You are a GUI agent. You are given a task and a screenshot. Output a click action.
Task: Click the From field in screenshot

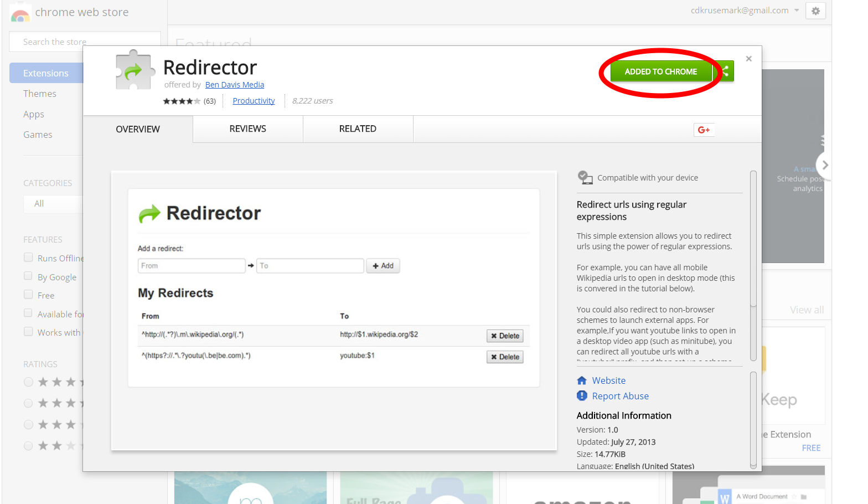click(192, 266)
